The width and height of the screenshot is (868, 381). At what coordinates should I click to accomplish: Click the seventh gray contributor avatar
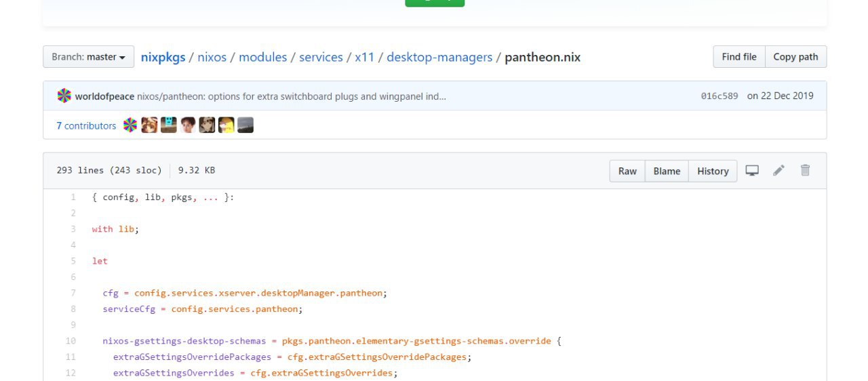245,125
